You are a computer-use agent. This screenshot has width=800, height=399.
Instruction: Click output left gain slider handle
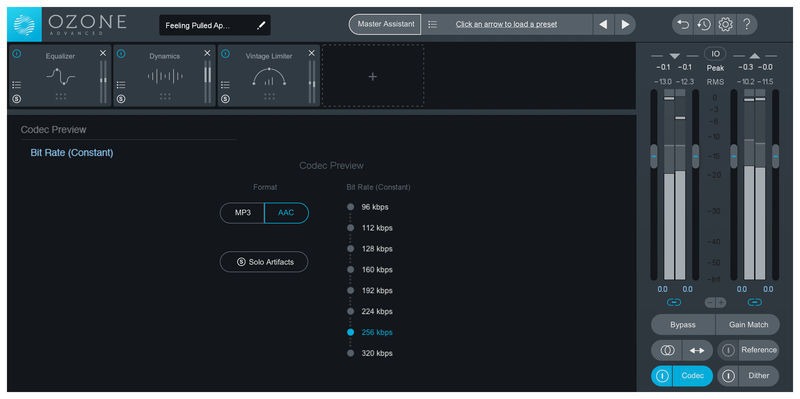pyautogui.click(x=734, y=156)
